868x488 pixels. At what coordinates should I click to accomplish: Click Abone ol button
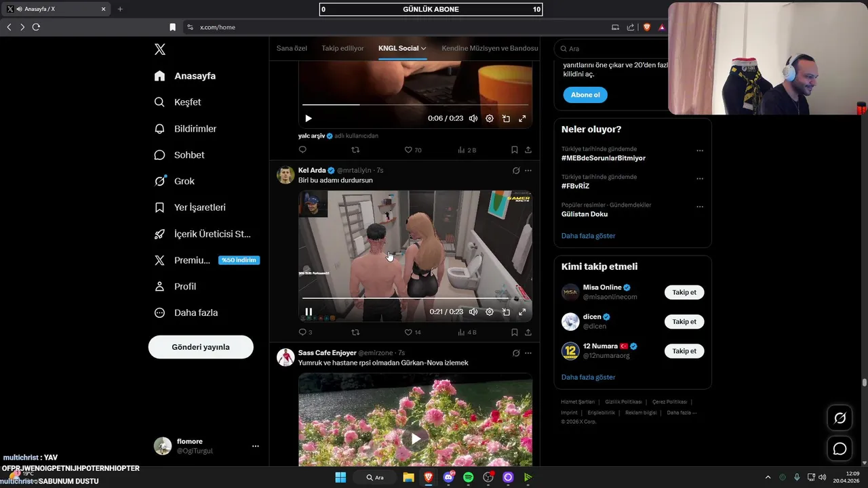coord(585,95)
